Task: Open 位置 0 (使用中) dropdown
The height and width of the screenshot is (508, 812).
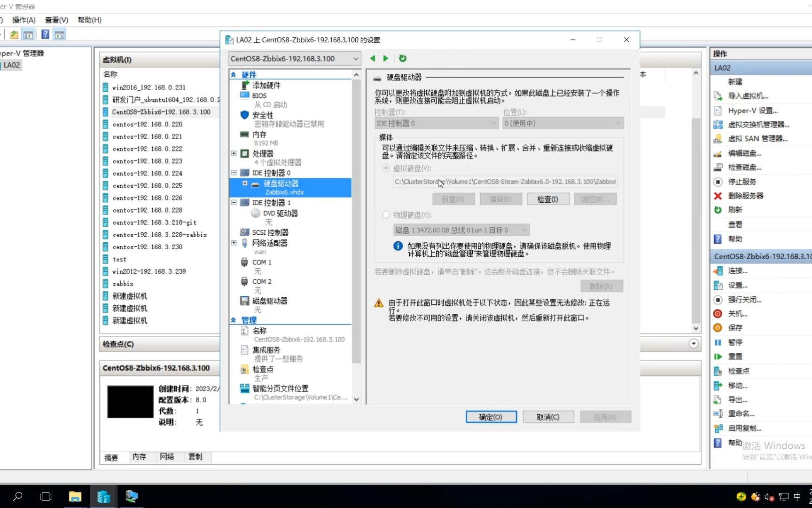Action: pos(563,123)
